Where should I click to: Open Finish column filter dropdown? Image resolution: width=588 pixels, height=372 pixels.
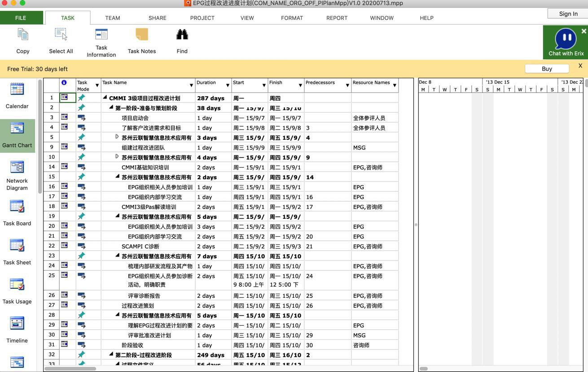(x=300, y=85)
